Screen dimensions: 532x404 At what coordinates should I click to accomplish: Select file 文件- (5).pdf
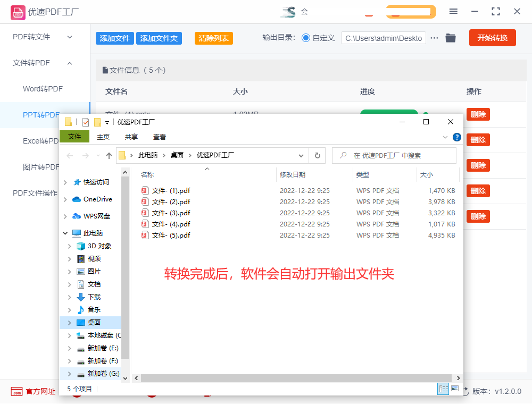tap(171, 235)
